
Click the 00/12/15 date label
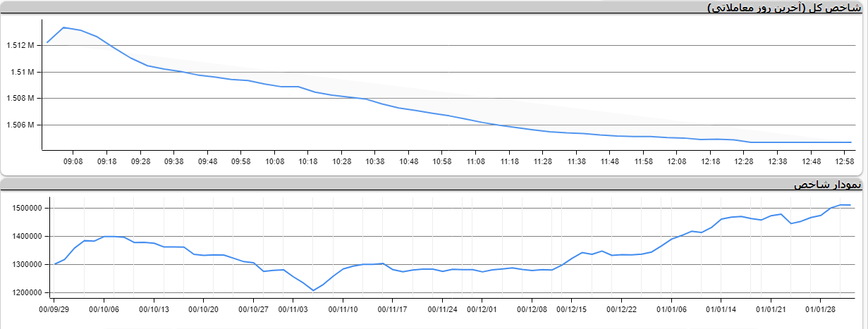(572, 308)
